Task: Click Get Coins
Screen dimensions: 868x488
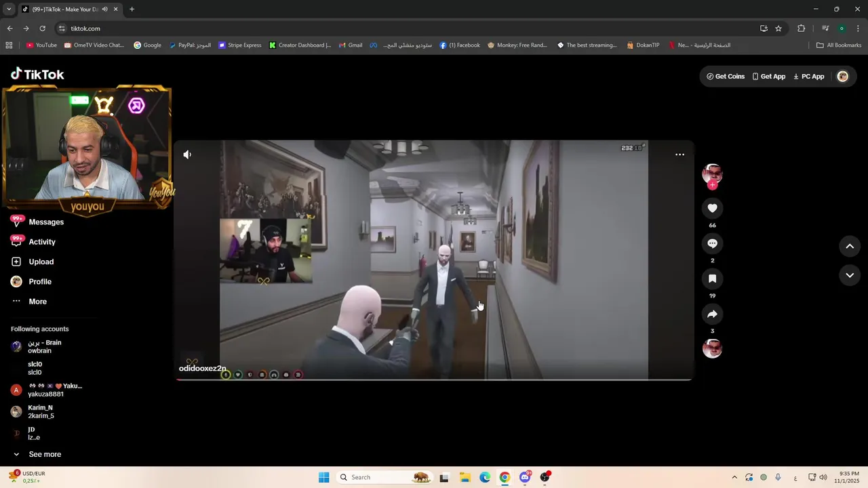Action: point(726,77)
